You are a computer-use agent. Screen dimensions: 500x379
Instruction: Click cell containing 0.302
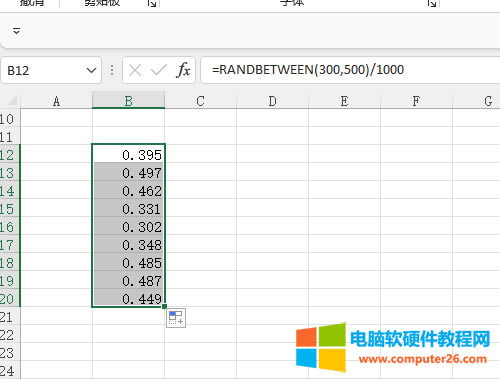click(128, 227)
